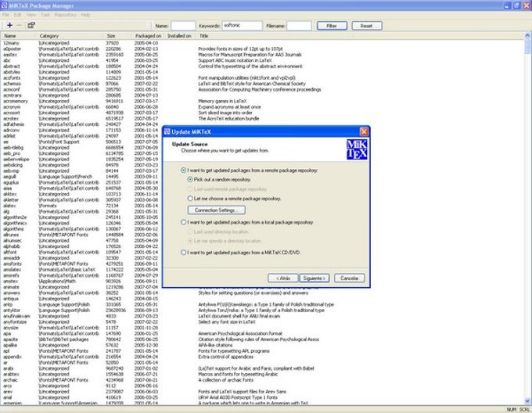Restore down the Package Manager window

click(516, 5)
